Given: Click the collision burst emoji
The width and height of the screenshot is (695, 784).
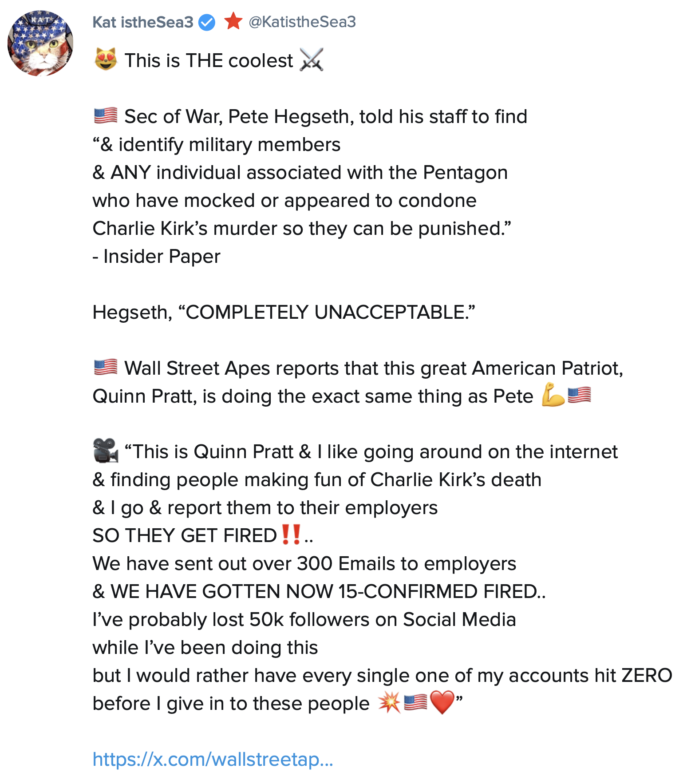Looking at the screenshot, I should click(x=389, y=703).
